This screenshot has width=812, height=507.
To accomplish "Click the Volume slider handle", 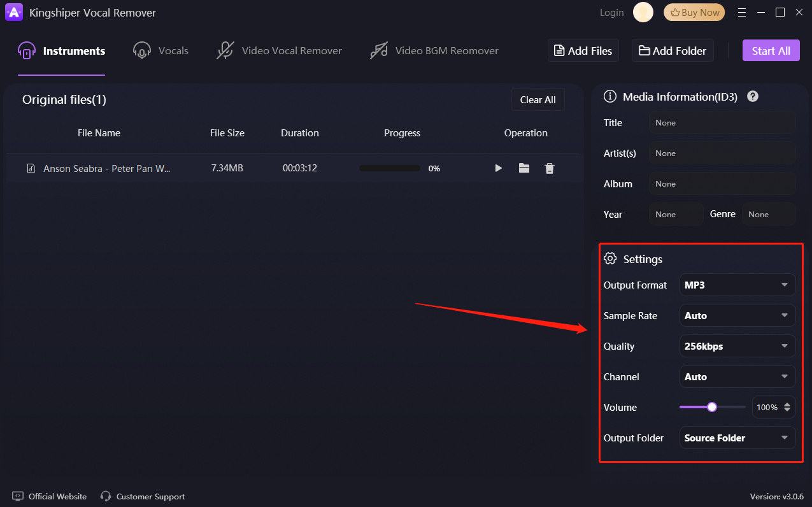I will (712, 407).
